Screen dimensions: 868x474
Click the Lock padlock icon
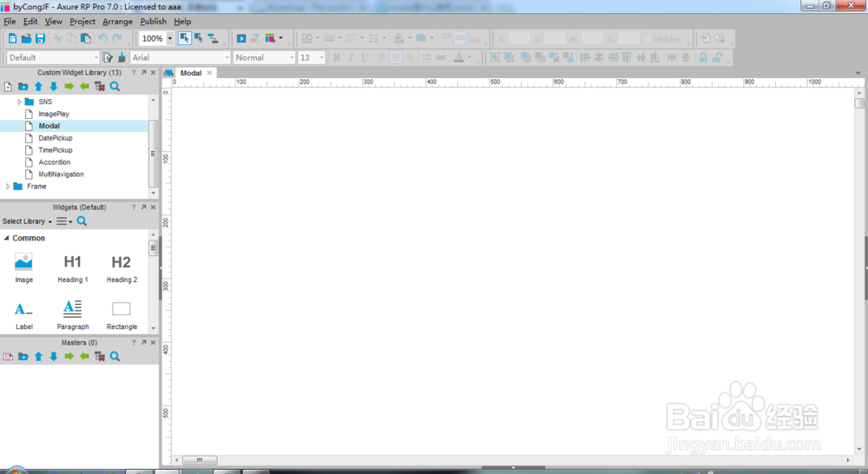point(703,57)
